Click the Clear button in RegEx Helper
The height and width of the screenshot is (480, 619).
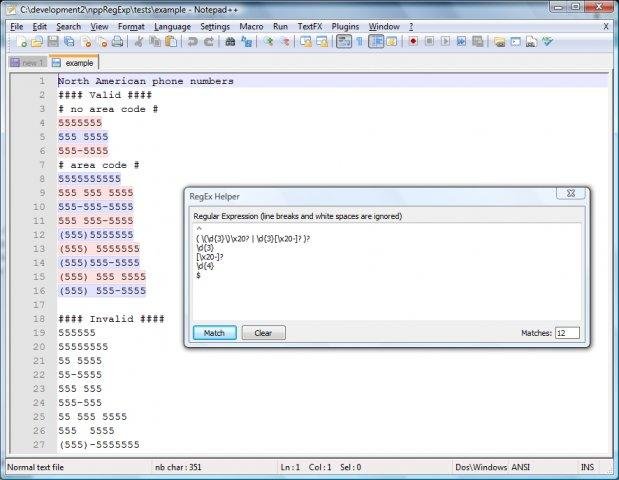pos(263,333)
